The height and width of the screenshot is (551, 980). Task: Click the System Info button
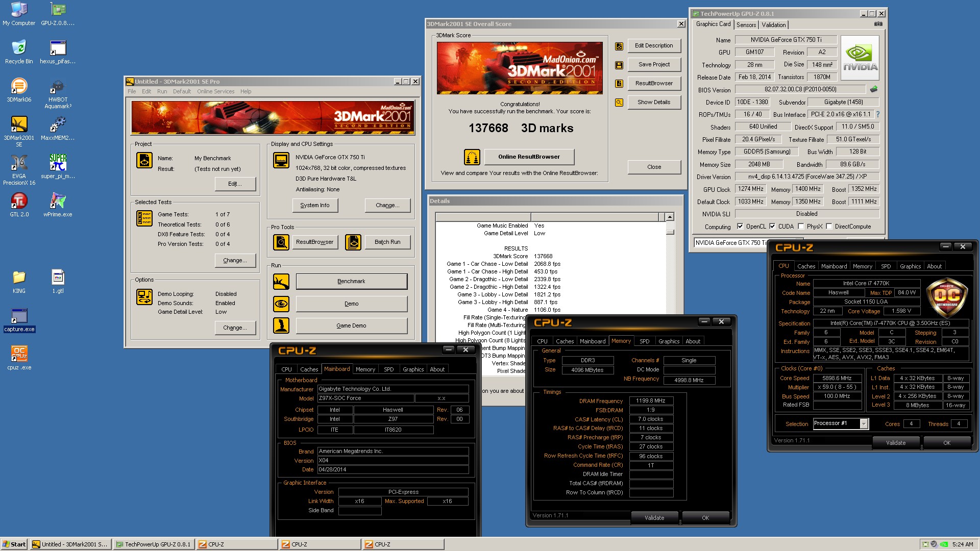pyautogui.click(x=315, y=205)
